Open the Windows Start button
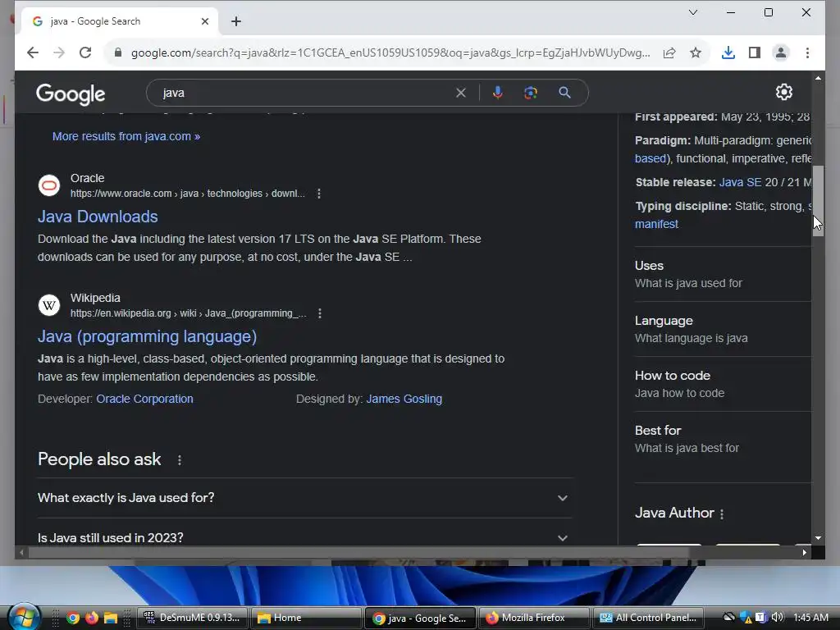The image size is (840, 630). click(x=24, y=617)
